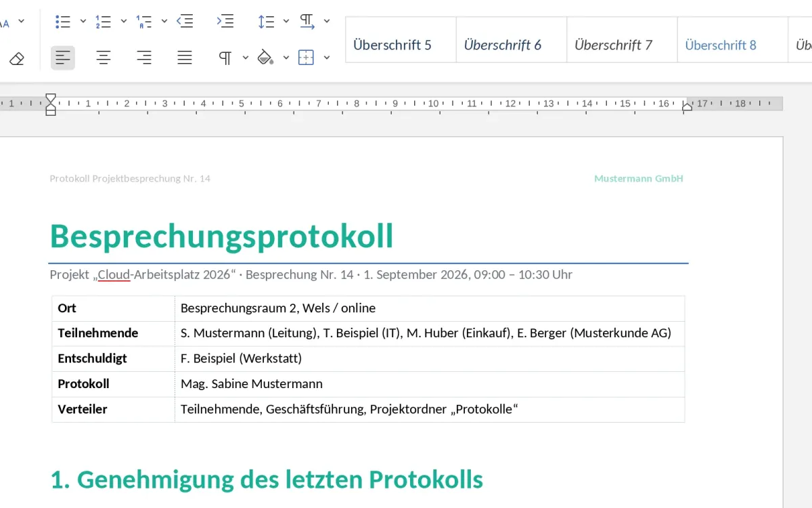Screen dimensions: 812x508
Task: Click the paragraph pilcrow icon
Action: pyautogui.click(x=225, y=58)
